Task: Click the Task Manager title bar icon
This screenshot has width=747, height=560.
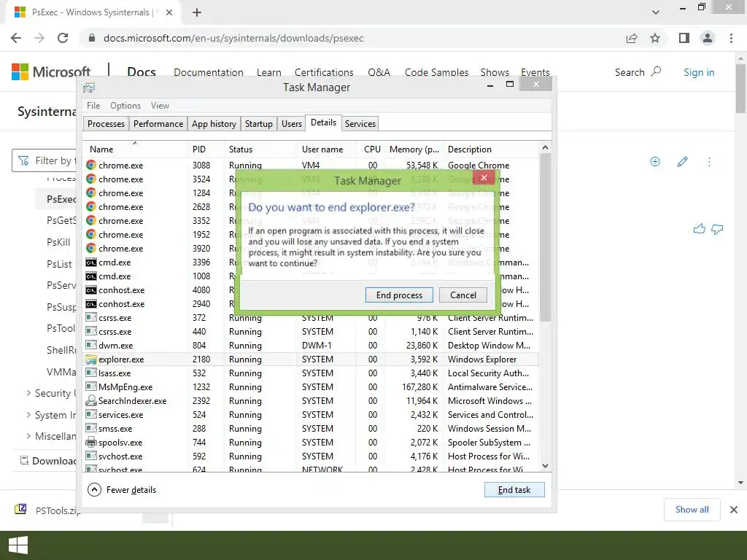Action: (x=89, y=87)
